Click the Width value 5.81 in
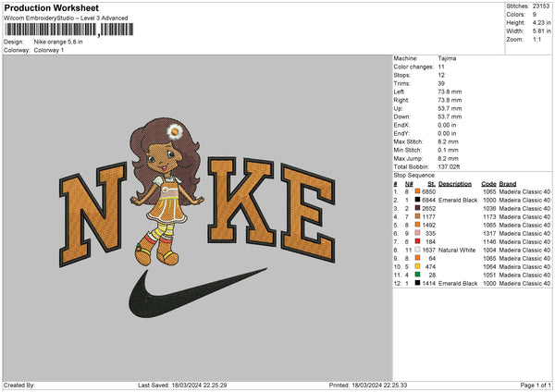 click(541, 31)
